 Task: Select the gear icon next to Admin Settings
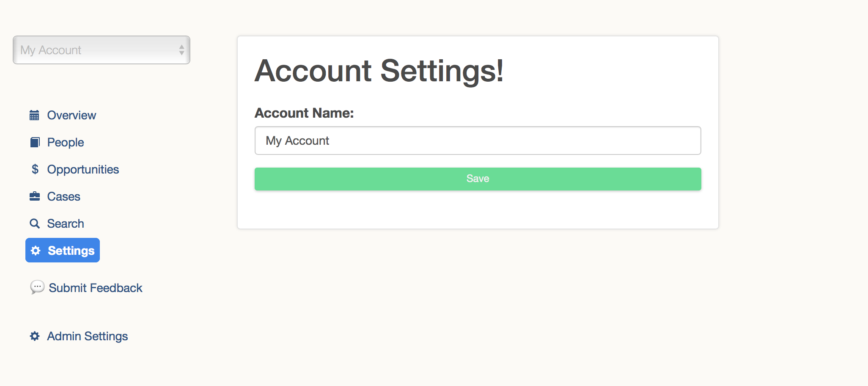[35, 336]
